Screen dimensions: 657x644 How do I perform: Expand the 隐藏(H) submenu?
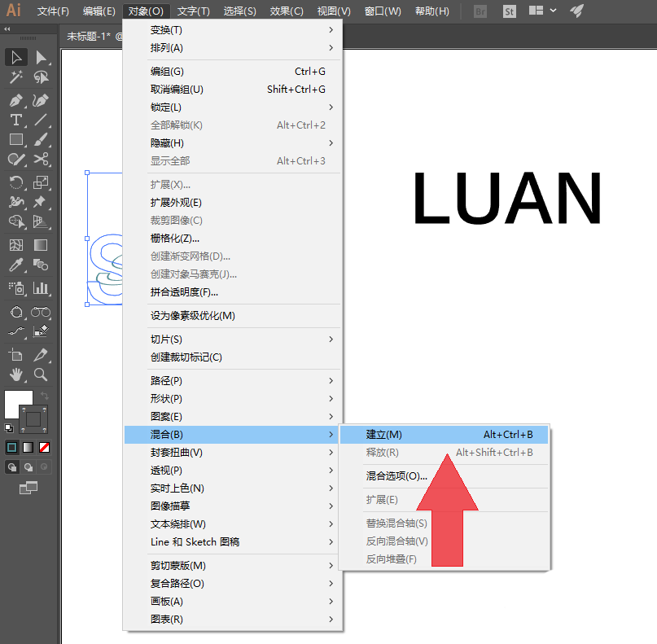pos(234,142)
